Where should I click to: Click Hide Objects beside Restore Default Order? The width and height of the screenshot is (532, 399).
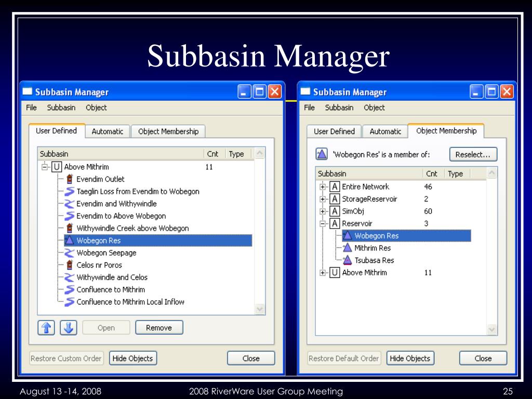(x=410, y=358)
